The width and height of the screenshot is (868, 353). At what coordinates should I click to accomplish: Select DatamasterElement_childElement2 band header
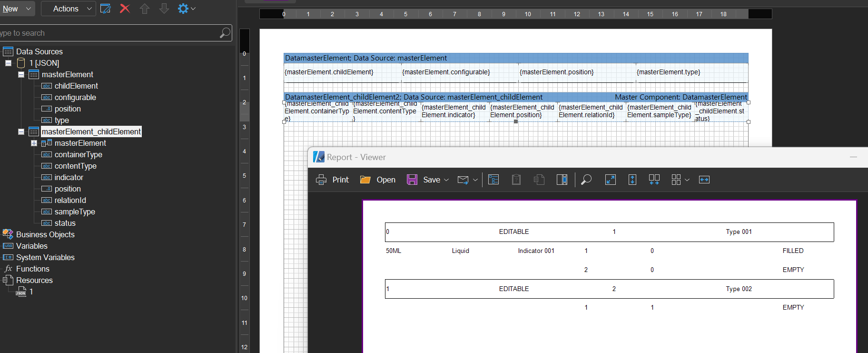point(516,97)
